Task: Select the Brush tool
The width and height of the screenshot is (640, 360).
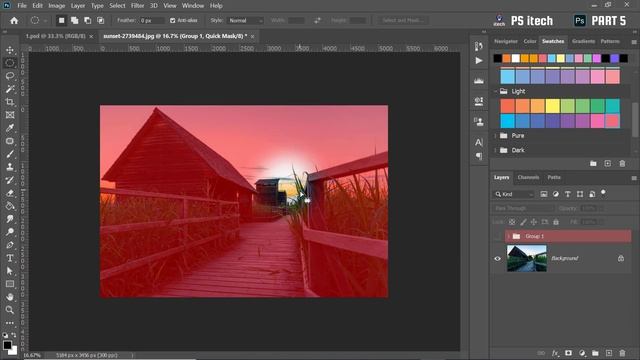Action: (10, 154)
